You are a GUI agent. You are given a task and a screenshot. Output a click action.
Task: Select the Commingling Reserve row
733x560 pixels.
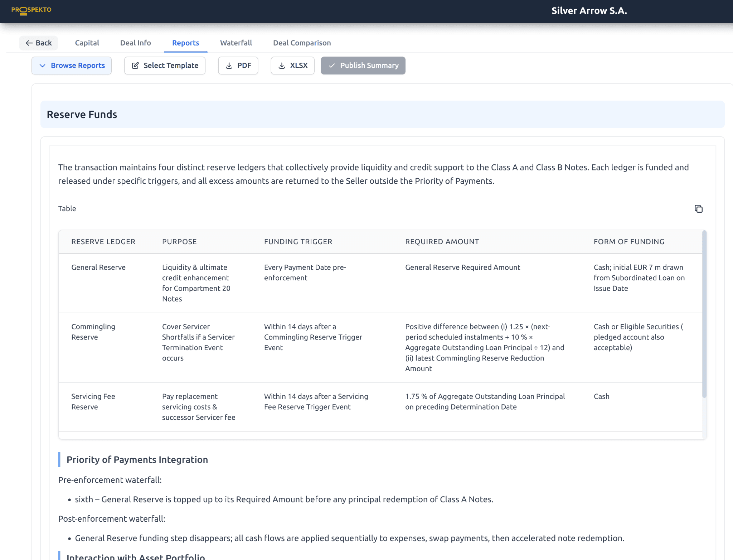pos(93,332)
